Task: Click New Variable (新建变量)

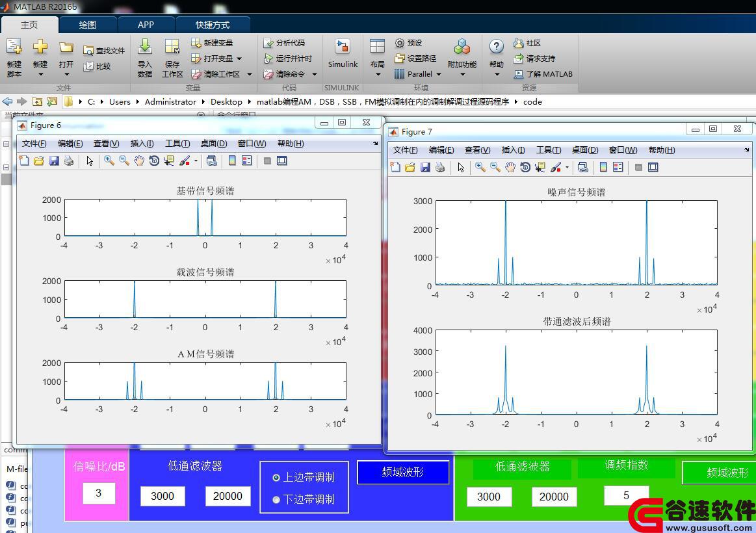Action: tap(212, 43)
